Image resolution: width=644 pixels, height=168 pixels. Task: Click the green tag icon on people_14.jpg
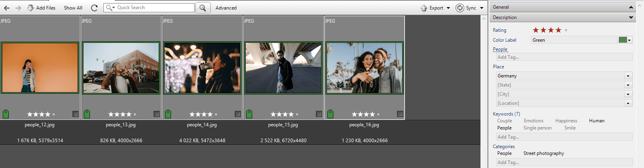coord(168,114)
